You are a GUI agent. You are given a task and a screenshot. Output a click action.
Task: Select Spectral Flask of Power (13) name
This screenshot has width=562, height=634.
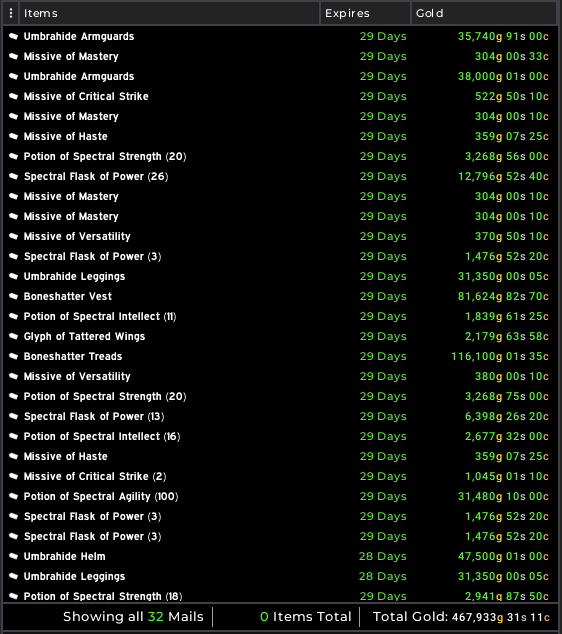(x=94, y=416)
